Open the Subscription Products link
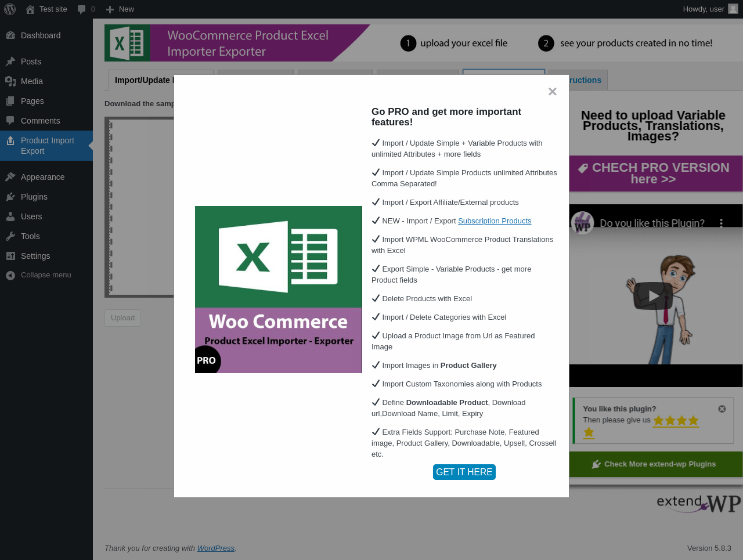 [495, 221]
